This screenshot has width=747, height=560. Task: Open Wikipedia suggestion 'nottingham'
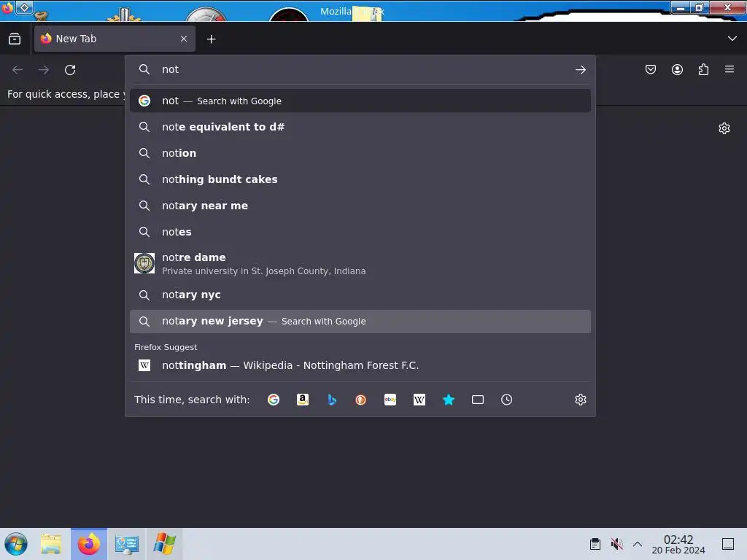tap(360, 365)
